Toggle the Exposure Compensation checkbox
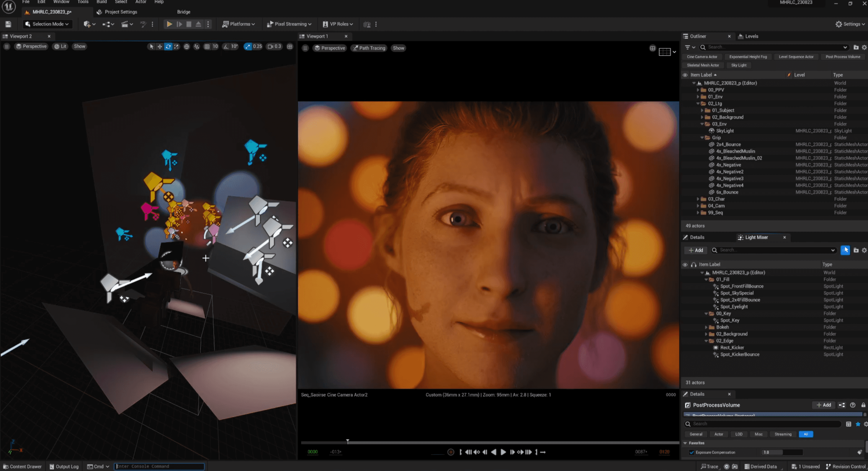The width and height of the screenshot is (868, 471). [692, 452]
